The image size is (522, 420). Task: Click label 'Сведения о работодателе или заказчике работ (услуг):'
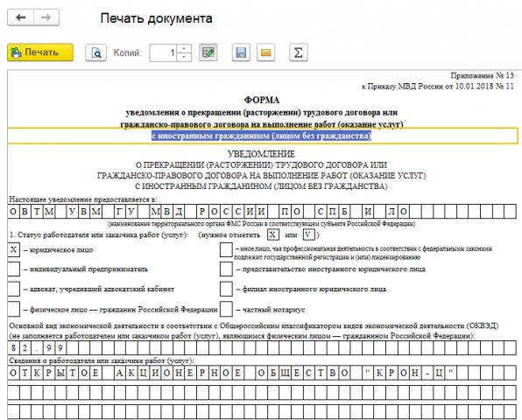(x=102, y=360)
